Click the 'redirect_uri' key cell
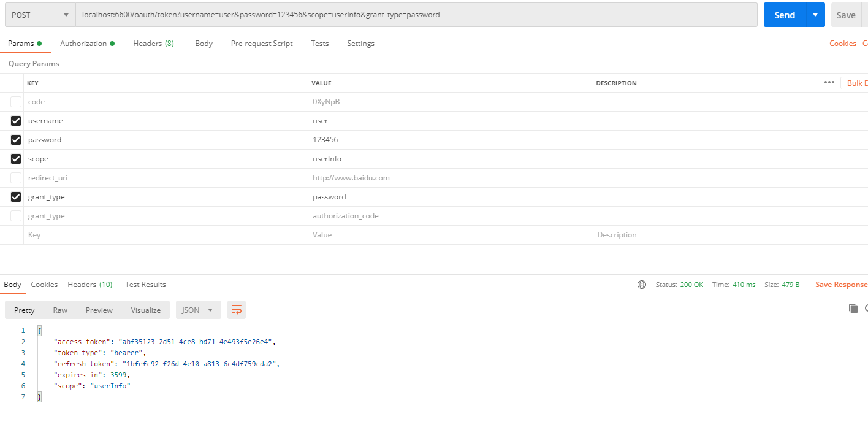Viewport: 868px width, 430px height. click(166, 178)
